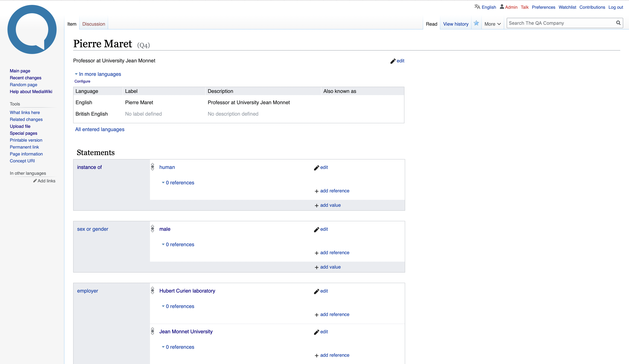Viewport: 629px width, 364px height.
Task: Expand 0 references under Jean Monnet University
Action: point(178,347)
